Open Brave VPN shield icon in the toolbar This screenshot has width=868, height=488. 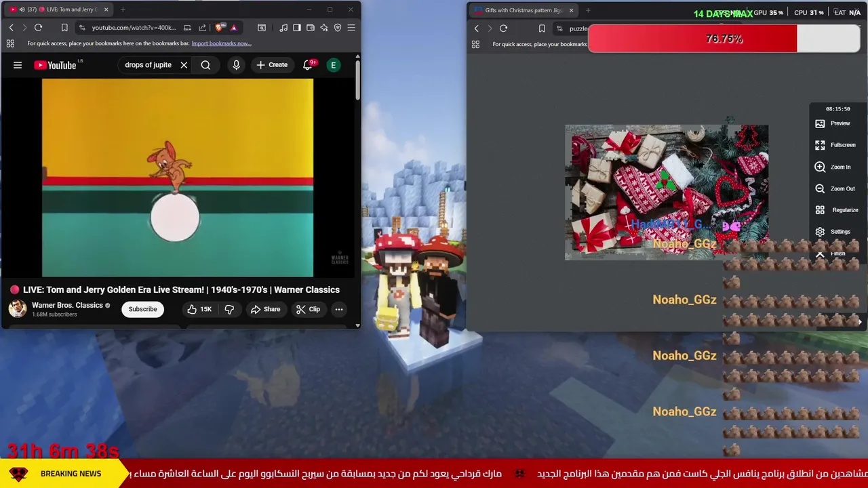(x=338, y=28)
